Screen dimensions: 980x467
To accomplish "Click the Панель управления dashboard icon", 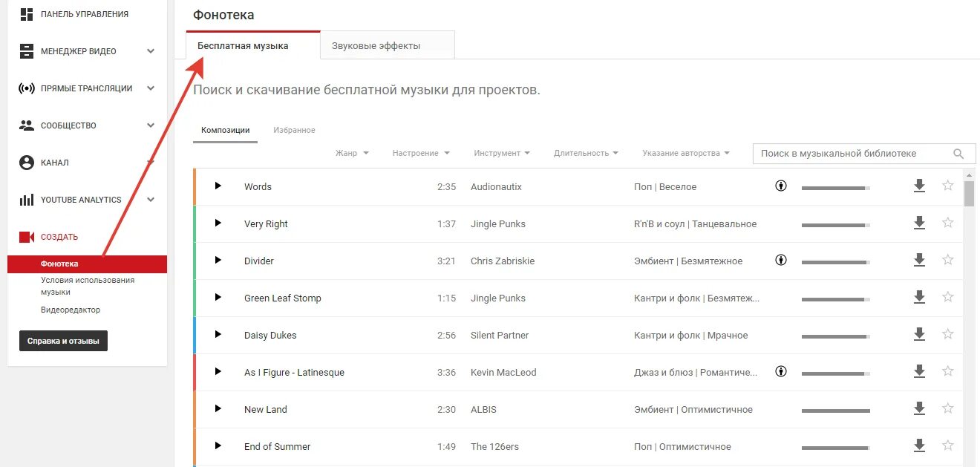I will 27,14.
